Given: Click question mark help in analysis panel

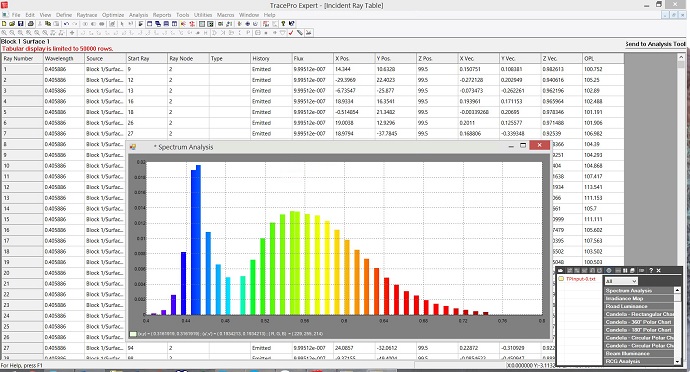Looking at the screenshot, I should pos(651,270).
